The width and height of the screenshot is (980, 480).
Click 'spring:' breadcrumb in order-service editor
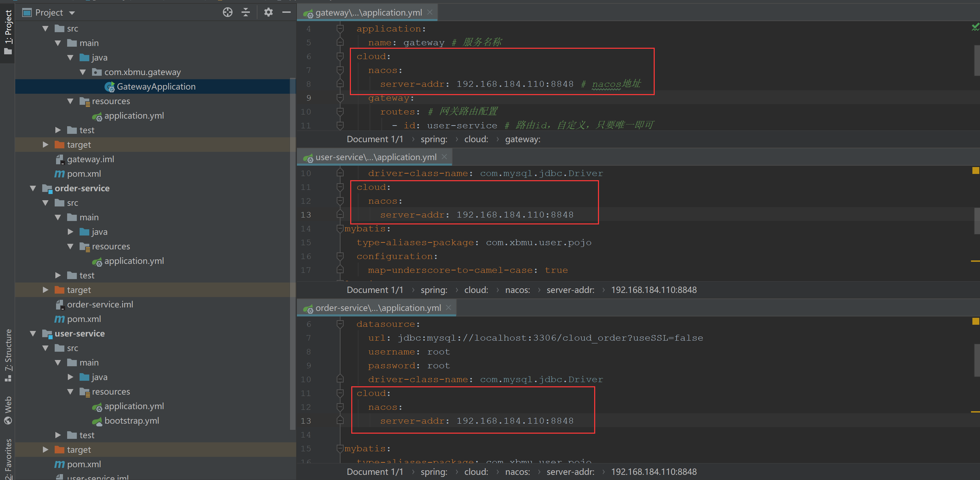pos(434,472)
